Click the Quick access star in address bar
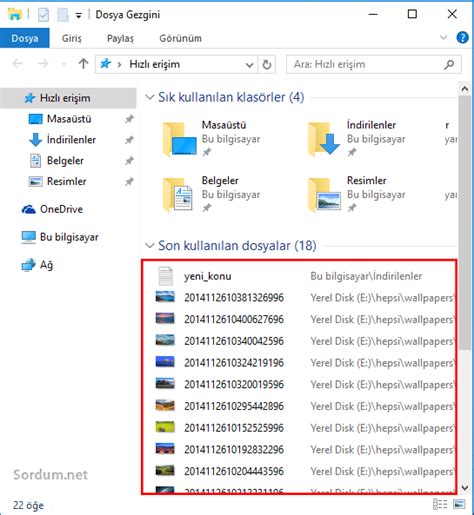The width and height of the screenshot is (474, 515). [105, 63]
